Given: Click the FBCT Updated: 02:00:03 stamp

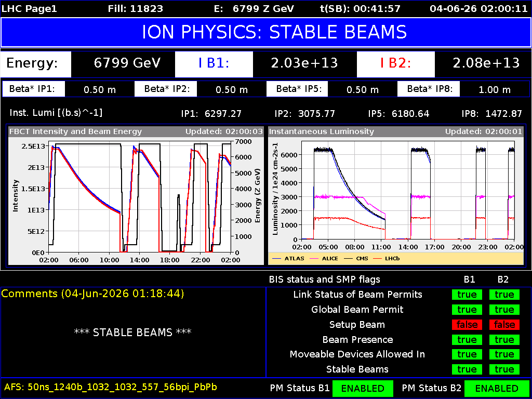Looking at the screenshot, I should (223, 131).
